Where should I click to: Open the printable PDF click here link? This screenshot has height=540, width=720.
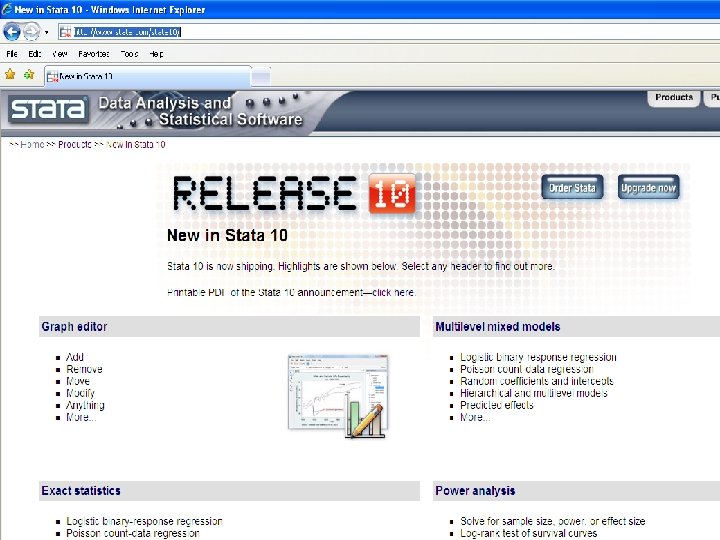pyautogui.click(x=394, y=292)
